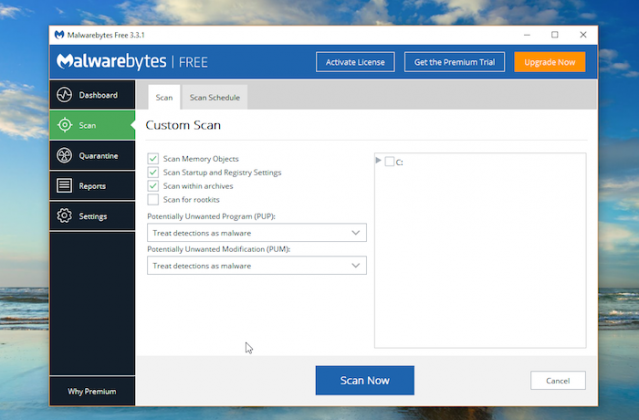The image size is (639, 420).
Task: Switch to the Scan tab
Action: pyautogui.click(x=164, y=97)
